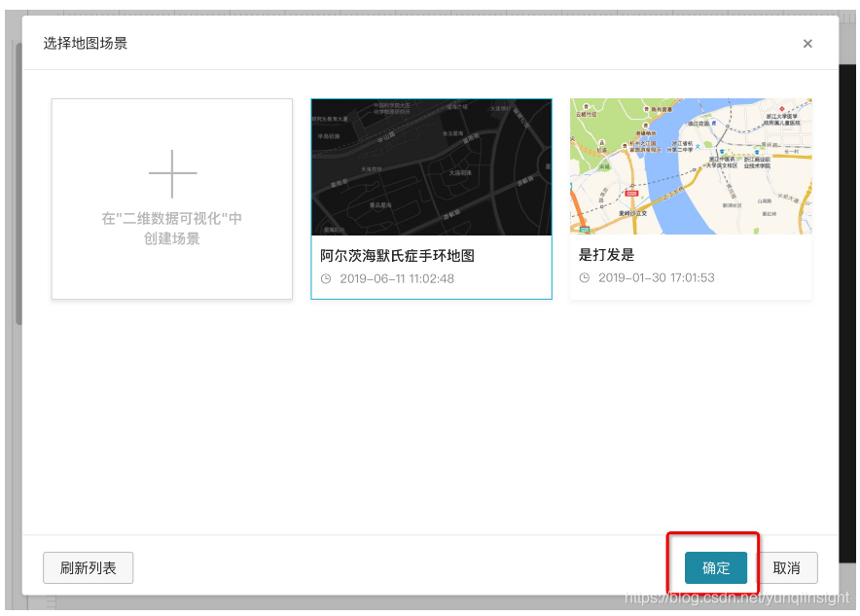
Task: Click timestamp 2019-01-30 17:01:53
Action: (x=656, y=277)
